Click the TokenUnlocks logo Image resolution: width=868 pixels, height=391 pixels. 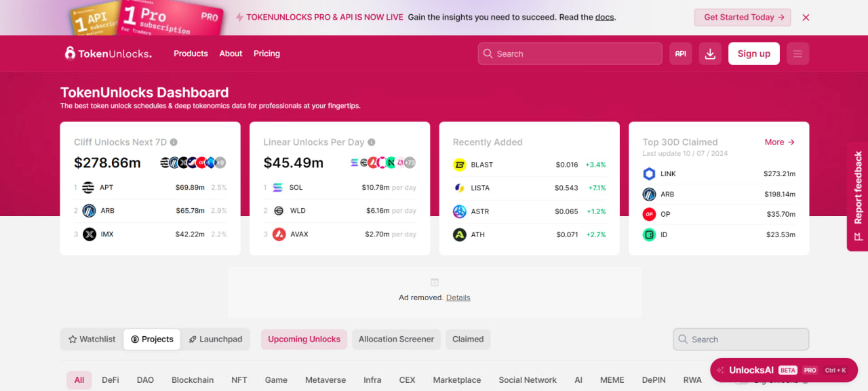click(x=108, y=54)
